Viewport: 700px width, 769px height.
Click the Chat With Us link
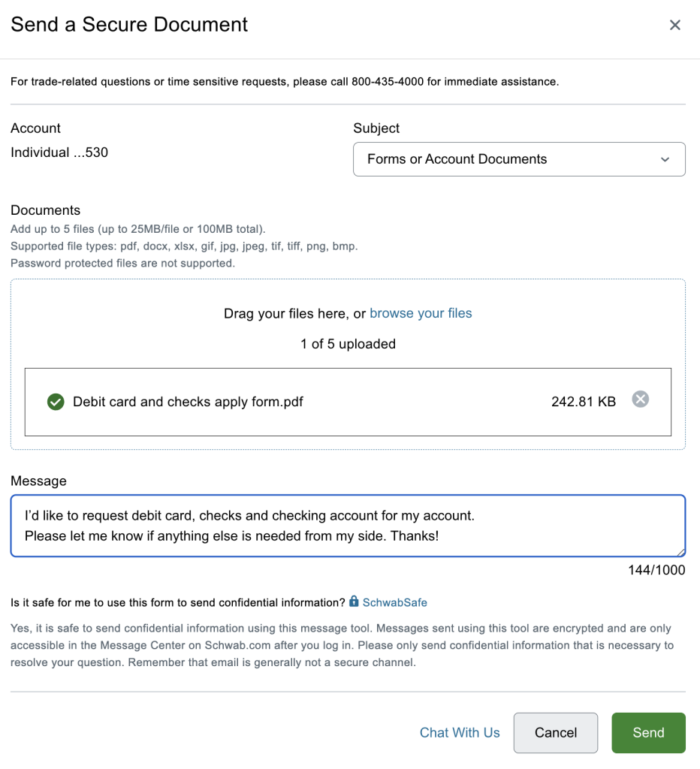pos(460,732)
